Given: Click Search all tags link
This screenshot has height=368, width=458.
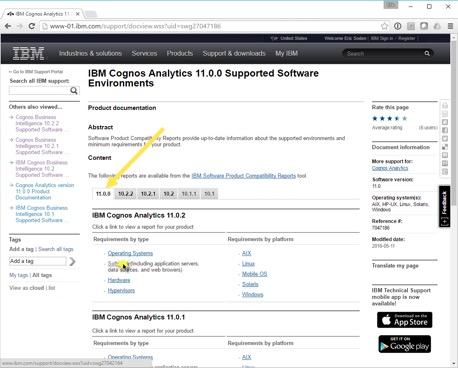Looking at the screenshot, I should [56, 249].
